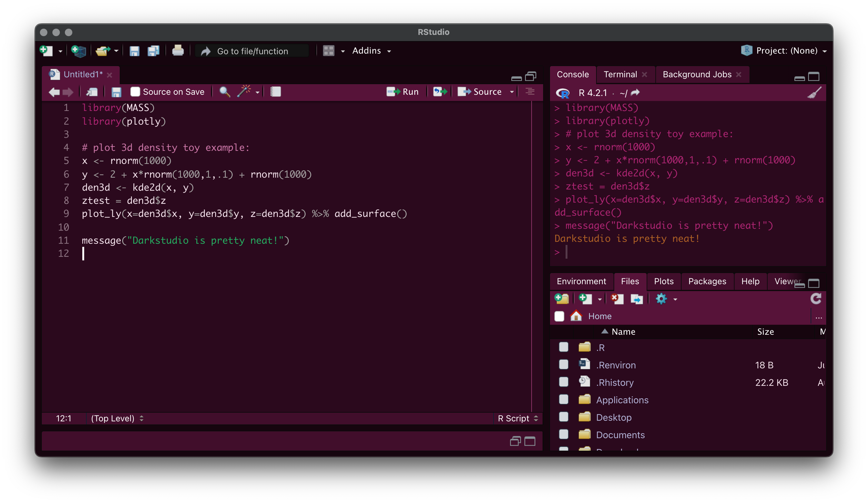Create a new blank file in Files pane
The image size is (868, 503).
(585, 299)
